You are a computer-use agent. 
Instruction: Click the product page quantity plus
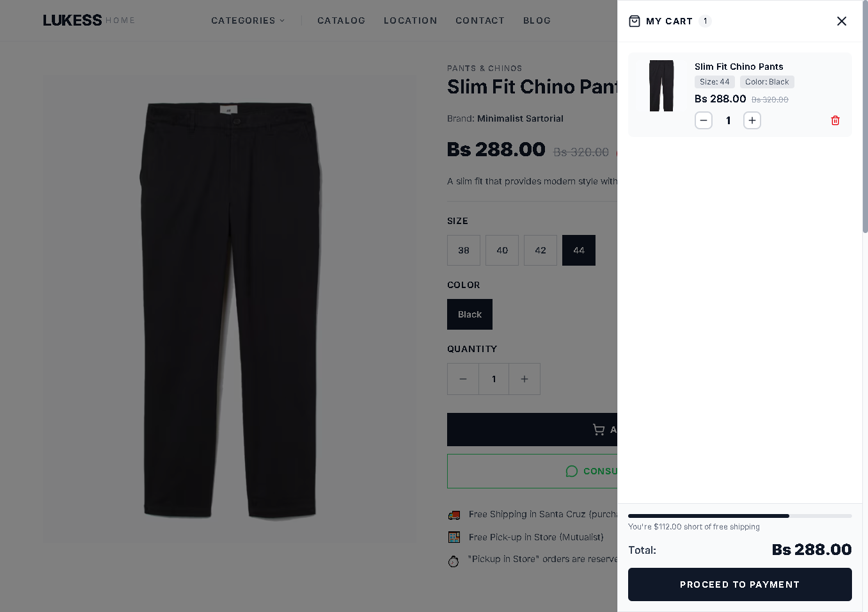525,379
